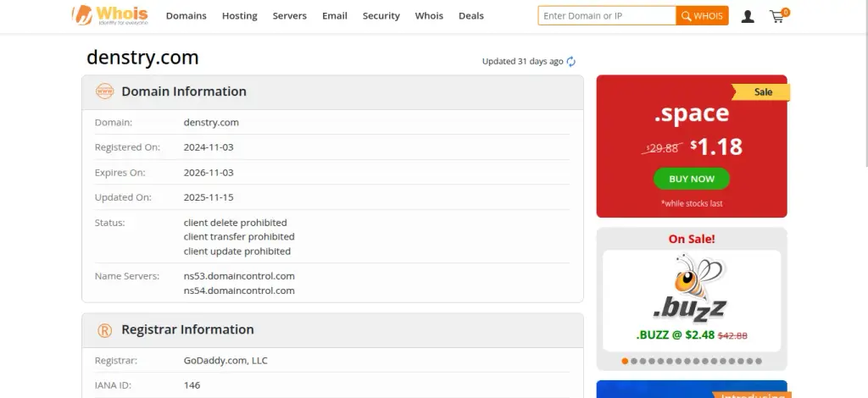
Task: Click the IANA ID value 146
Action: point(192,385)
